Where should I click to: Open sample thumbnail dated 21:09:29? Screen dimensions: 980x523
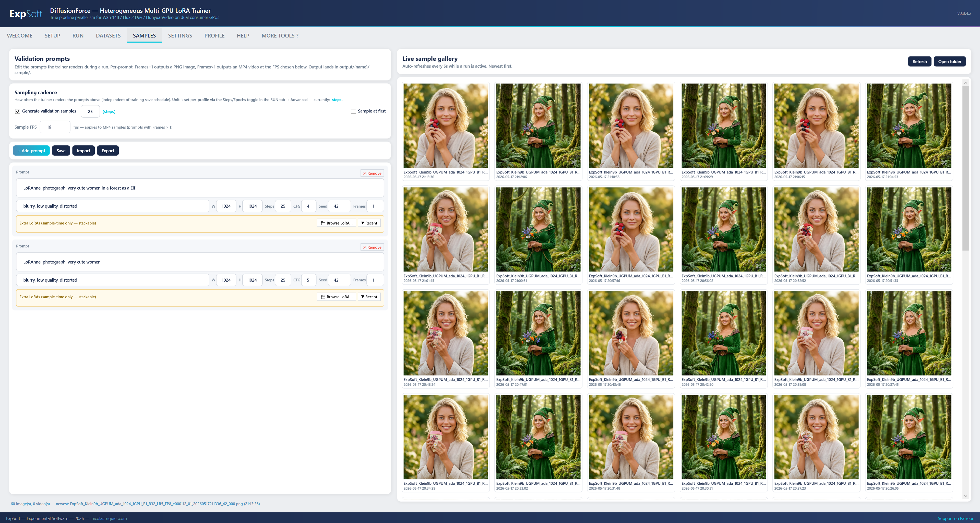point(724,126)
